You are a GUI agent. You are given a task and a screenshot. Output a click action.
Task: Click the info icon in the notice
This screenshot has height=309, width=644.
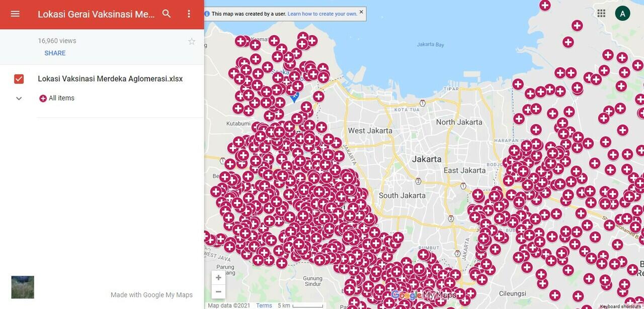coord(207,14)
